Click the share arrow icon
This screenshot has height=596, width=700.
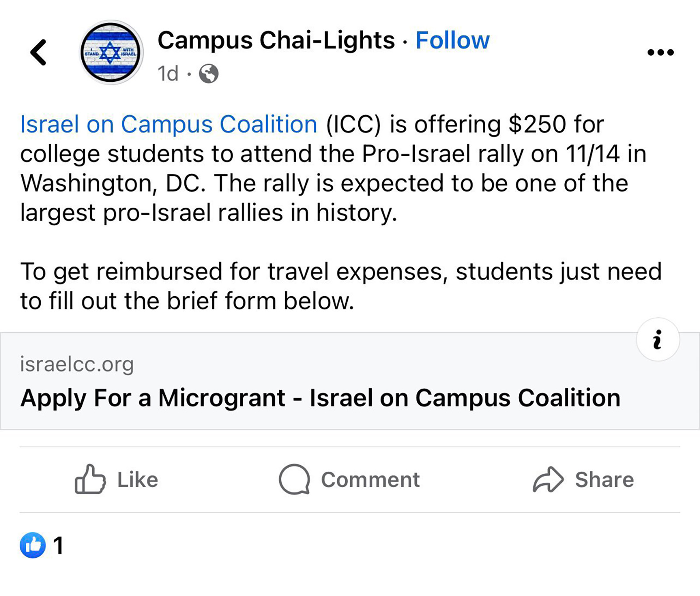pyautogui.click(x=548, y=480)
